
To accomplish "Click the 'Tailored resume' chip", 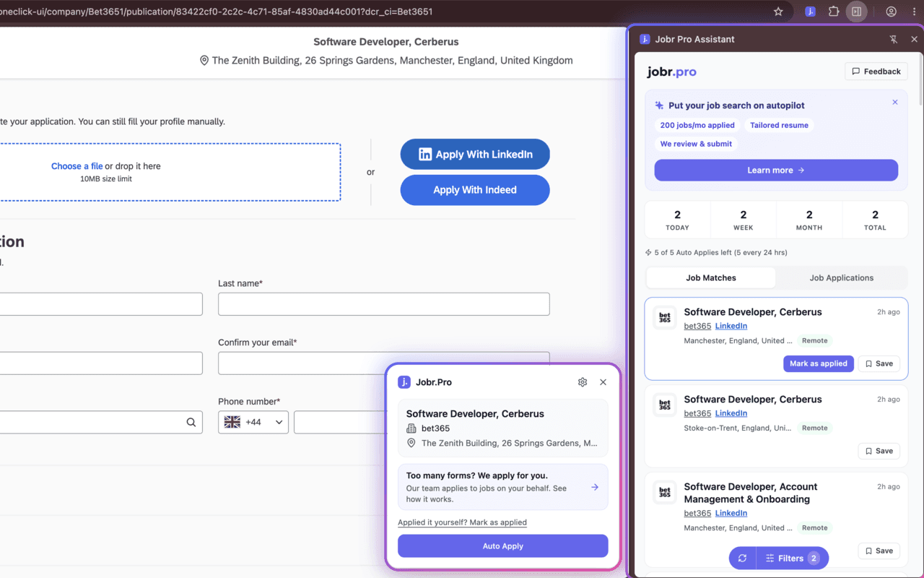I will click(x=779, y=125).
